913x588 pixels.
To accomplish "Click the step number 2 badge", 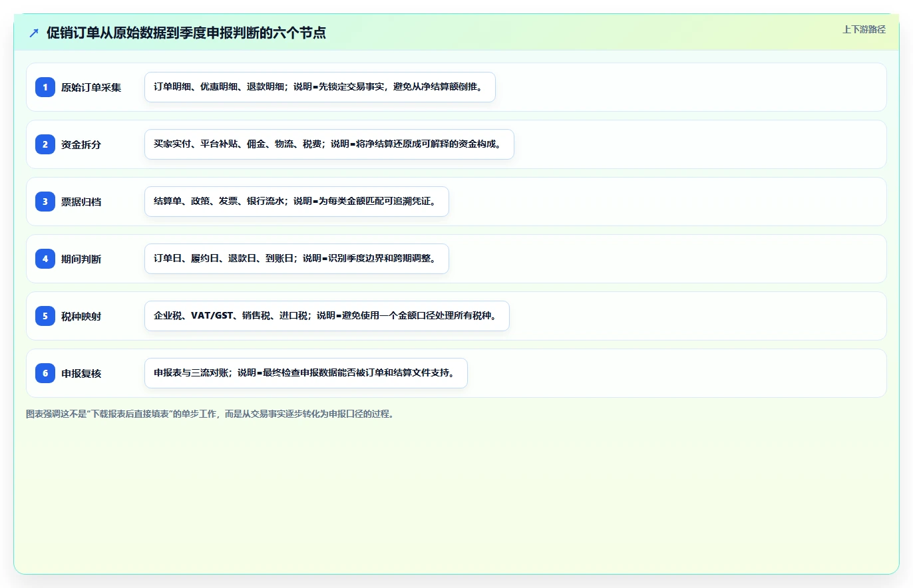I will point(45,144).
